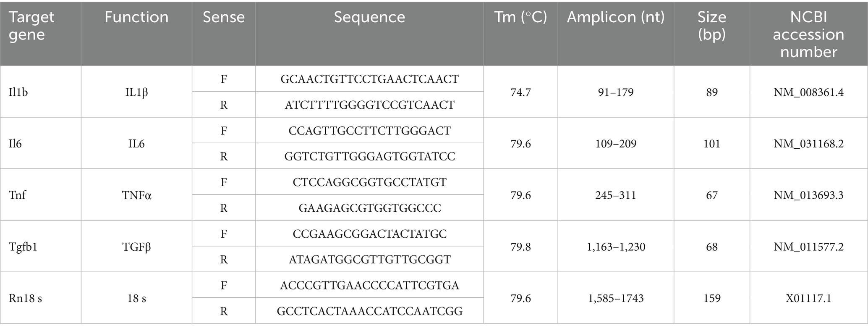Click the NCBI accession number header
The width and height of the screenshot is (868, 331).
(808, 34)
